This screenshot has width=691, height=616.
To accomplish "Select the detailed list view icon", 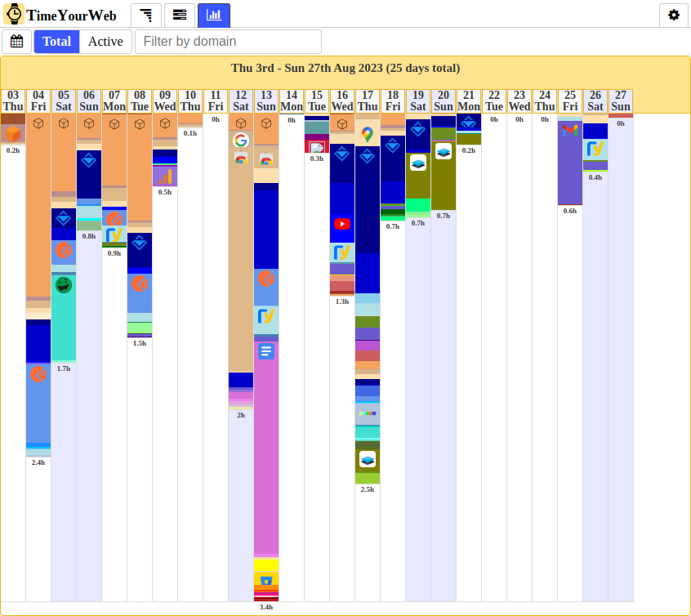I will click(x=180, y=15).
